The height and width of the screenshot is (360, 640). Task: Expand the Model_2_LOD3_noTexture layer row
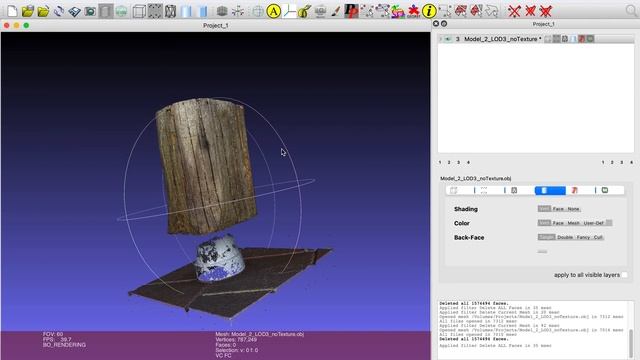pos(440,39)
